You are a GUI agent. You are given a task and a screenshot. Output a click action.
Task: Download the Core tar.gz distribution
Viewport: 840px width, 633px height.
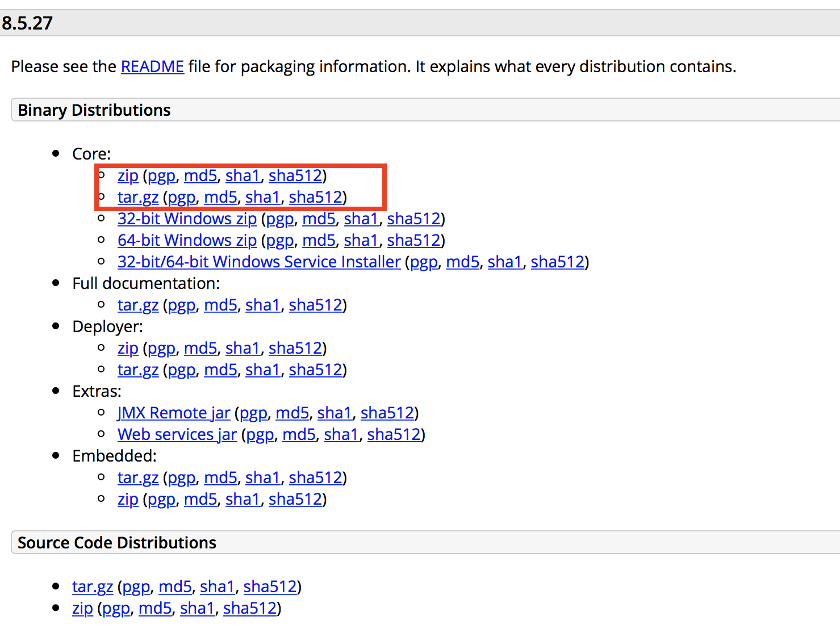138,198
